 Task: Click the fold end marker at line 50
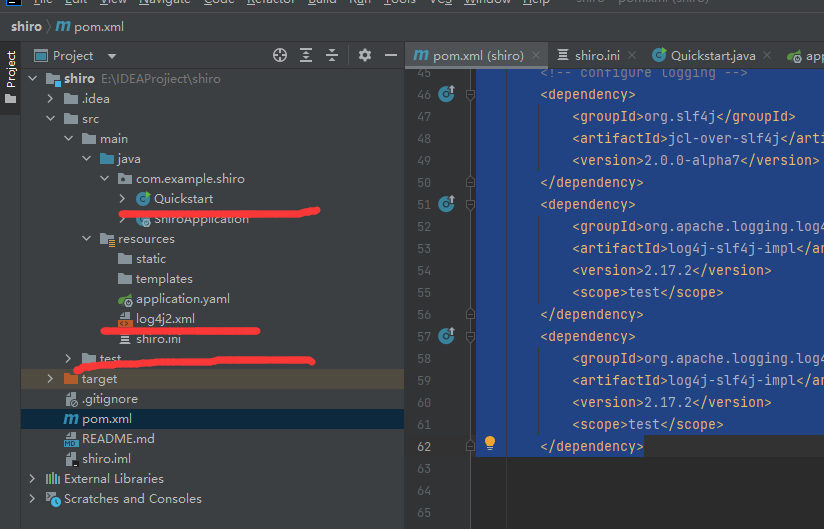pos(470,182)
